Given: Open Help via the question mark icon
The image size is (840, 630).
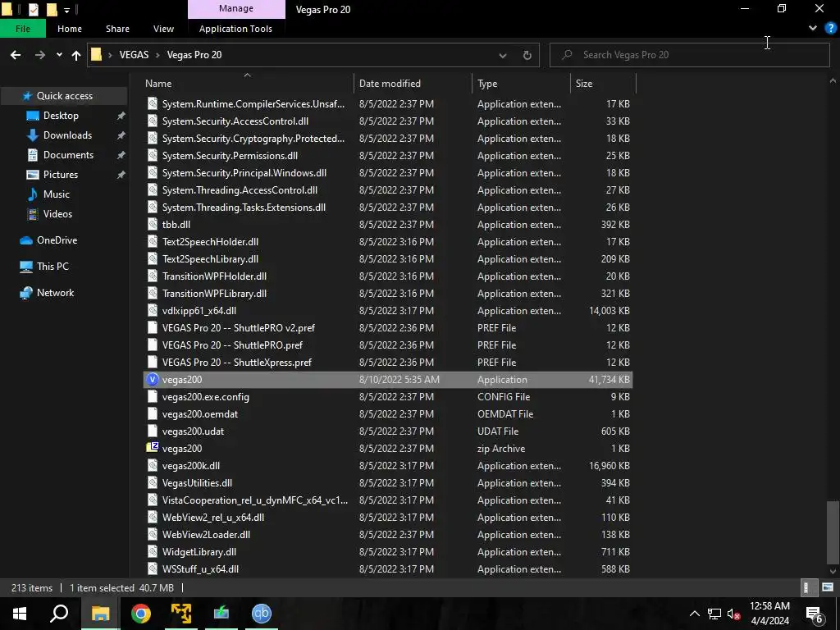Looking at the screenshot, I should coord(831,28).
